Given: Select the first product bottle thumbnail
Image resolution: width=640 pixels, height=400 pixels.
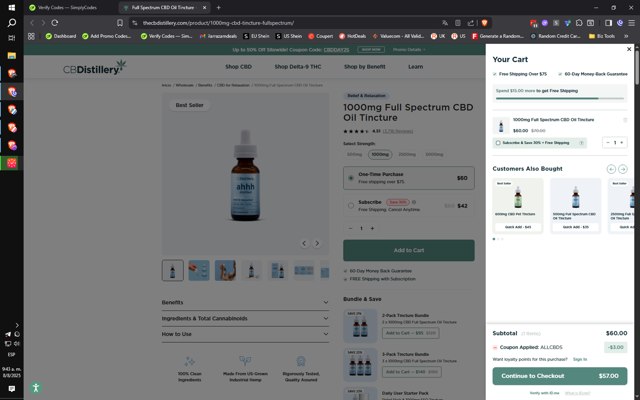Looking at the screenshot, I should [173, 270].
